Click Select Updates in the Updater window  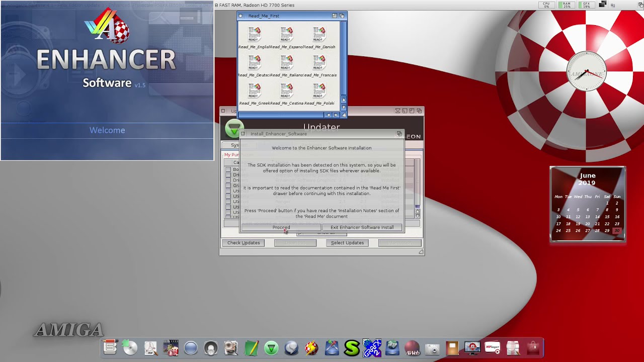pos(347,243)
